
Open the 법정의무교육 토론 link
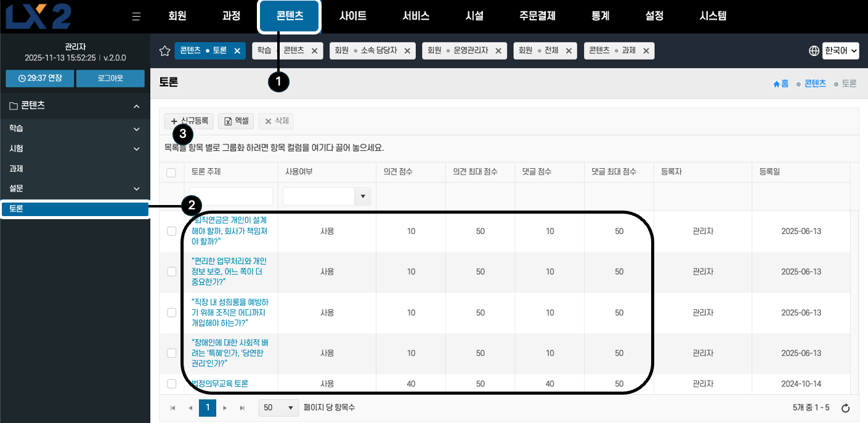[220, 384]
